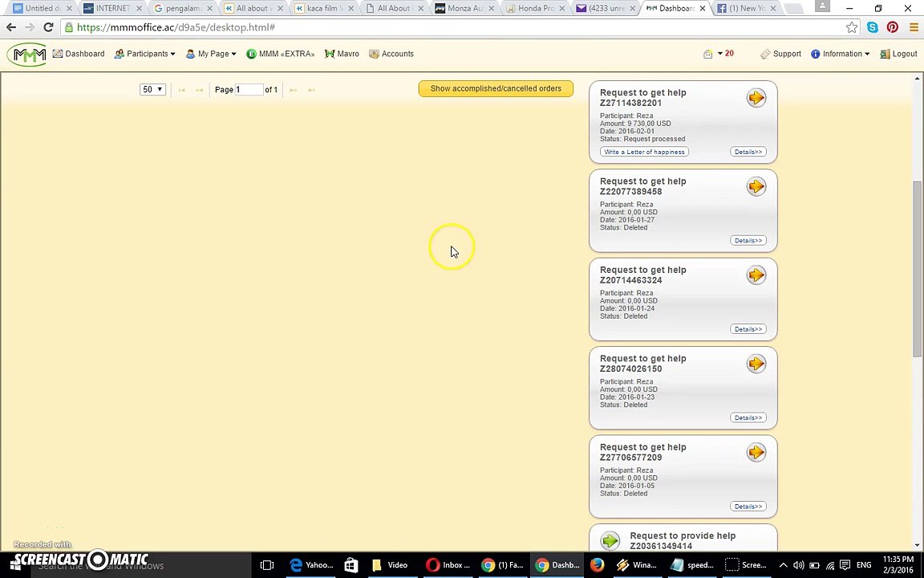Switch to the Facebook tab
The height and width of the screenshot is (578, 924).
point(748,8)
